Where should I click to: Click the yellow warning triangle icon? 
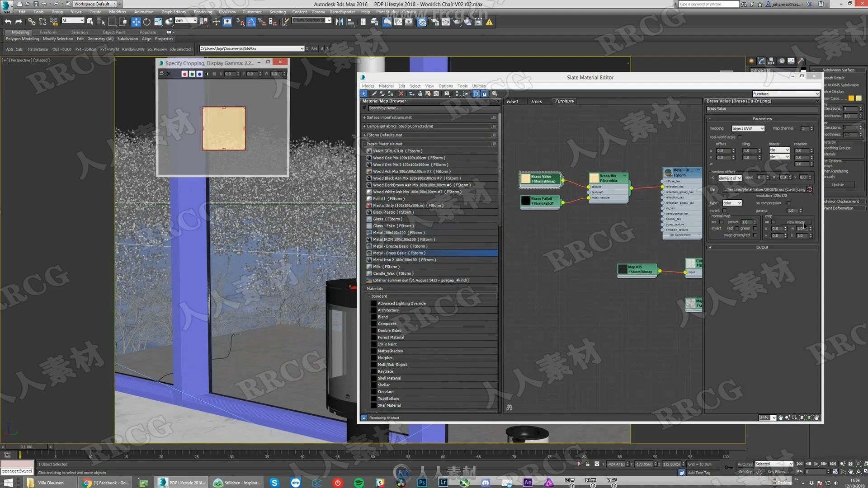click(x=489, y=21)
